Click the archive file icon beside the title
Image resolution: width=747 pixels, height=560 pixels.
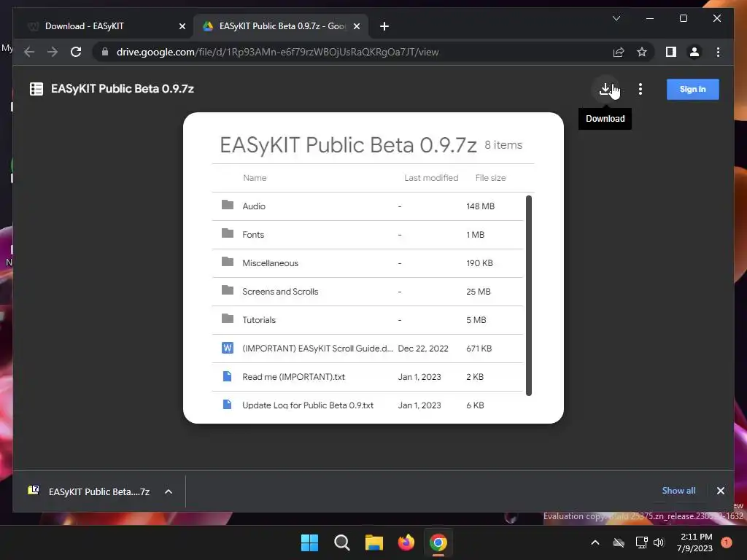[x=36, y=89]
